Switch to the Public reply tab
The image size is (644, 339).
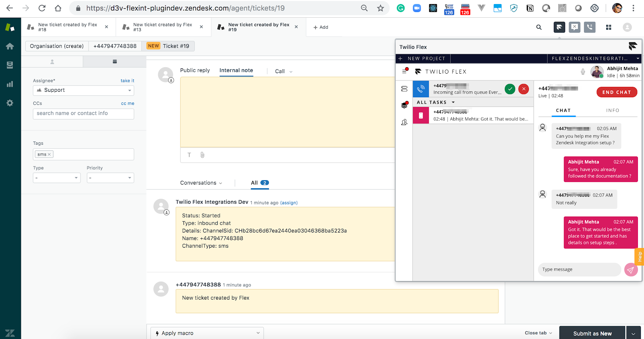pos(195,70)
